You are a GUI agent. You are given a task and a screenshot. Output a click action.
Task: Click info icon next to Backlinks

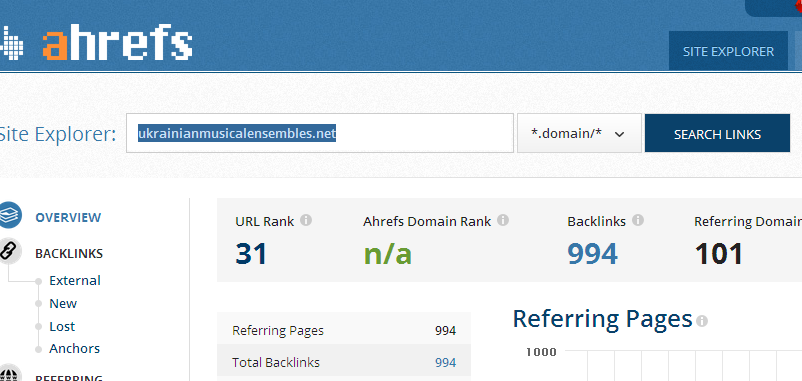click(637, 220)
